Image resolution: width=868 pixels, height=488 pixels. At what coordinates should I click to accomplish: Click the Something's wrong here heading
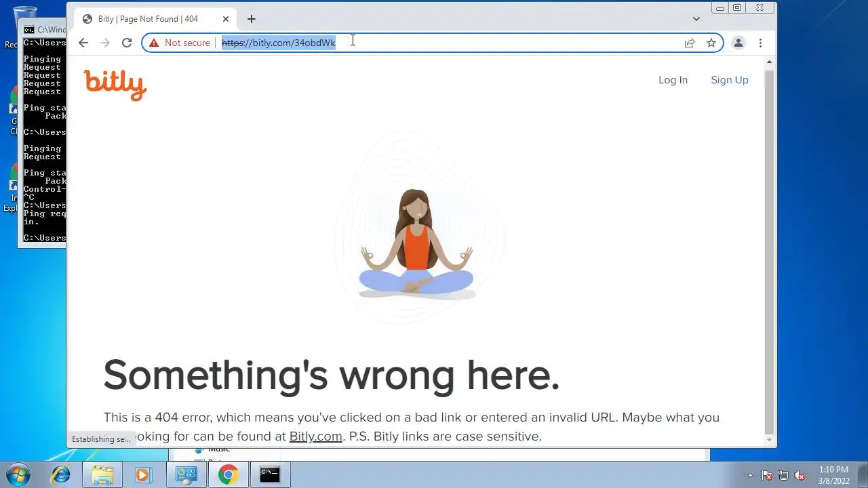(332, 375)
